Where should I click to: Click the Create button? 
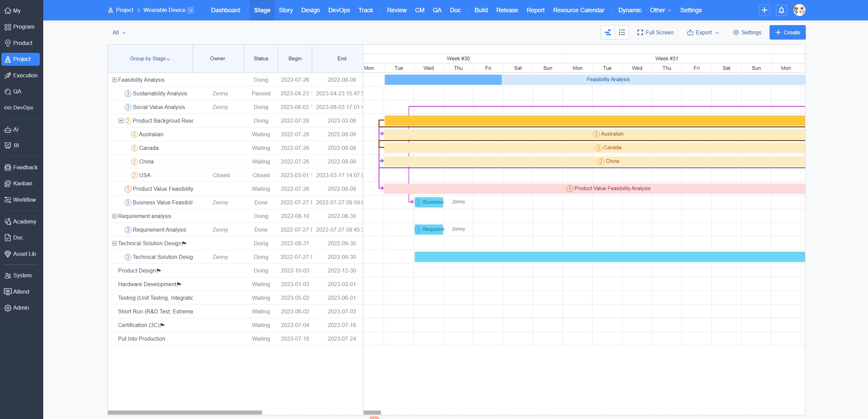[787, 32]
